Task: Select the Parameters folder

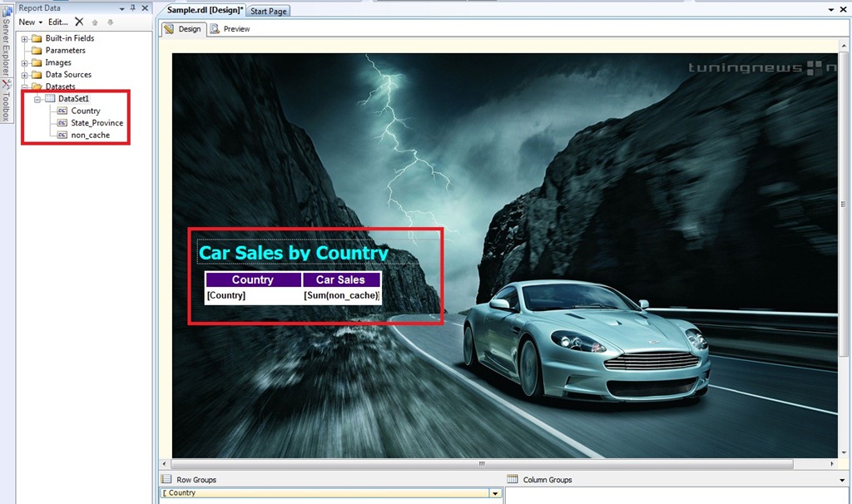Action: [65, 51]
